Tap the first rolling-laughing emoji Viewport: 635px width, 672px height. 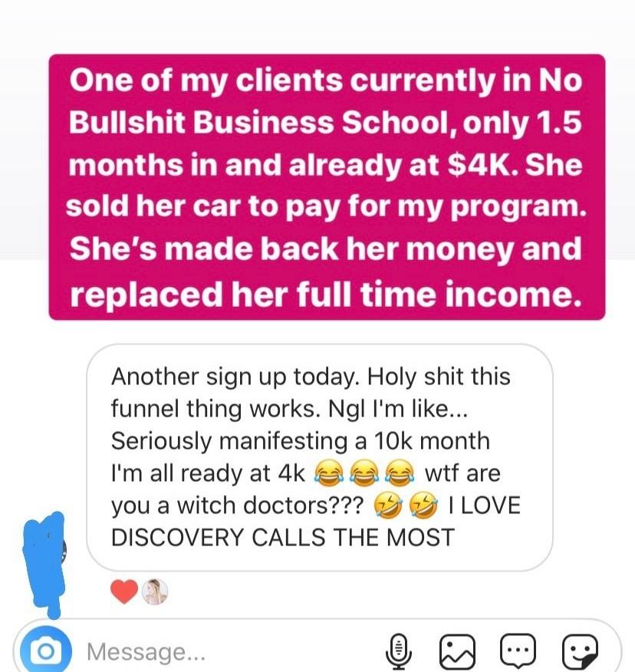[388, 506]
